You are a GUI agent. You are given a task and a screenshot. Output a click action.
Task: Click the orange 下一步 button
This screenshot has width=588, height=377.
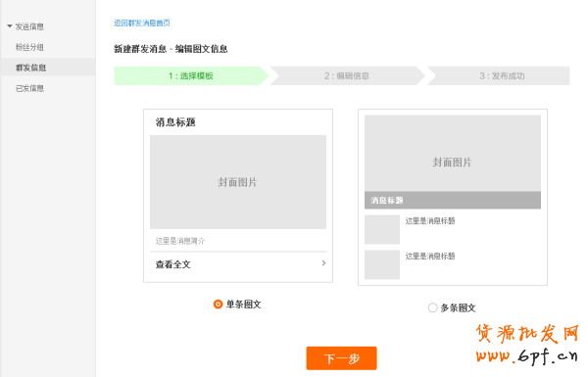coord(342,358)
